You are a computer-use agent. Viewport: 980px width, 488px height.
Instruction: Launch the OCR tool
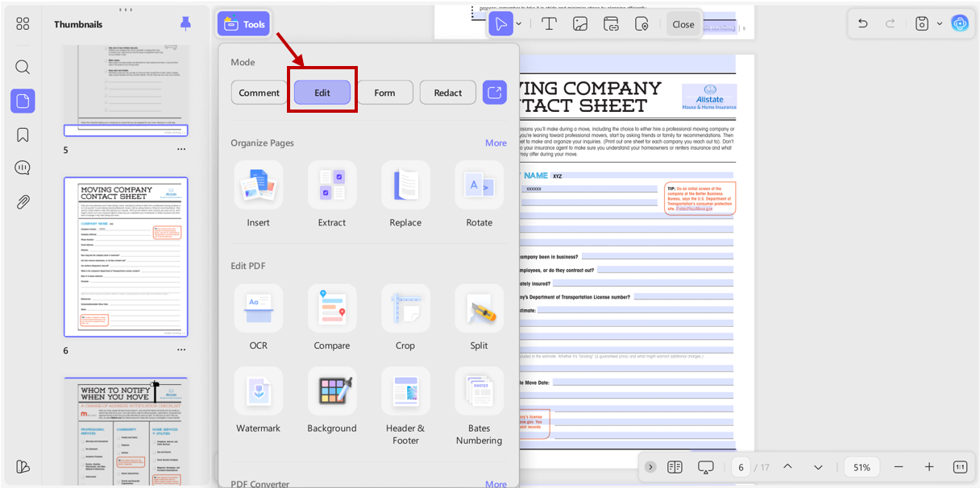pyautogui.click(x=259, y=318)
